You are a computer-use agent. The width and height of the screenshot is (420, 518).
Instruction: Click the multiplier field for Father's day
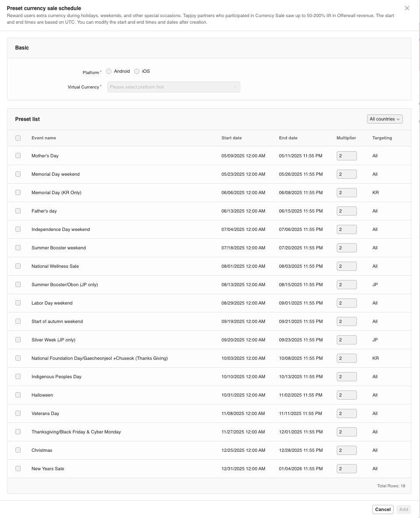click(346, 211)
